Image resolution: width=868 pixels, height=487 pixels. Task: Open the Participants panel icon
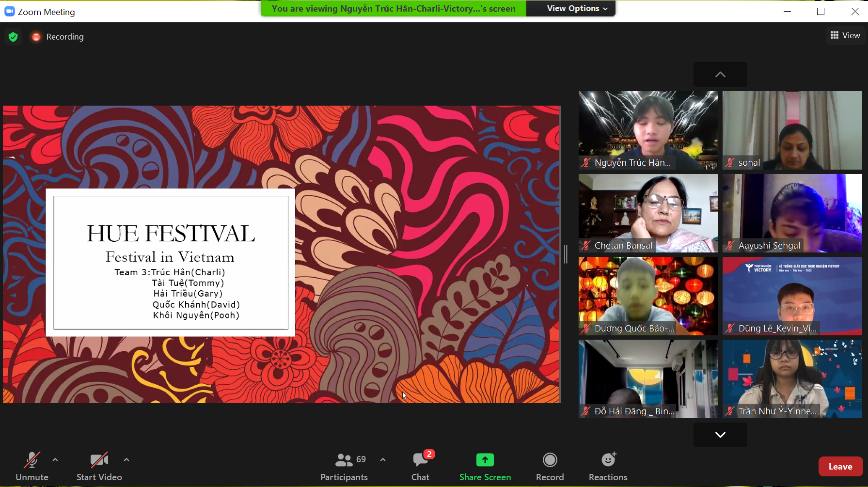coord(344,460)
